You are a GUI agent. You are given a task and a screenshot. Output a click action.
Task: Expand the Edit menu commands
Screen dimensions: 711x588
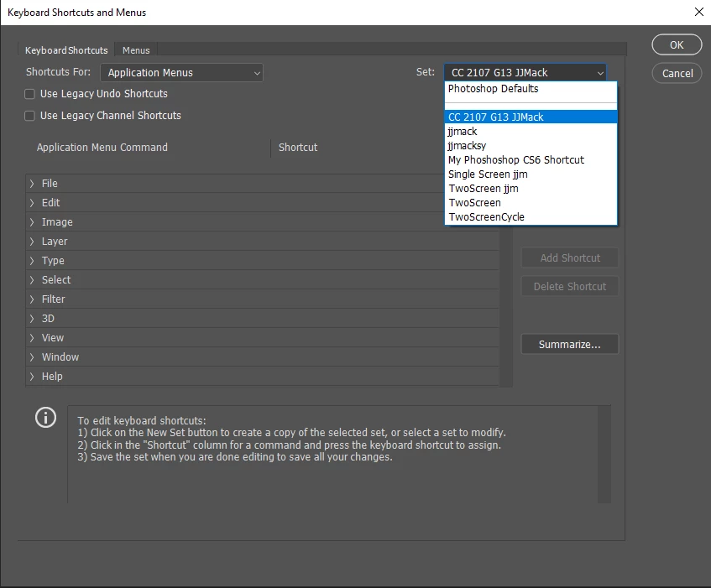click(32, 202)
